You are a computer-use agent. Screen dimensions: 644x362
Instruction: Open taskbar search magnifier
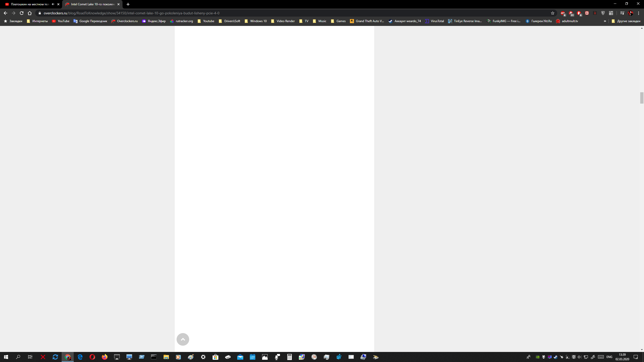pyautogui.click(x=18, y=357)
